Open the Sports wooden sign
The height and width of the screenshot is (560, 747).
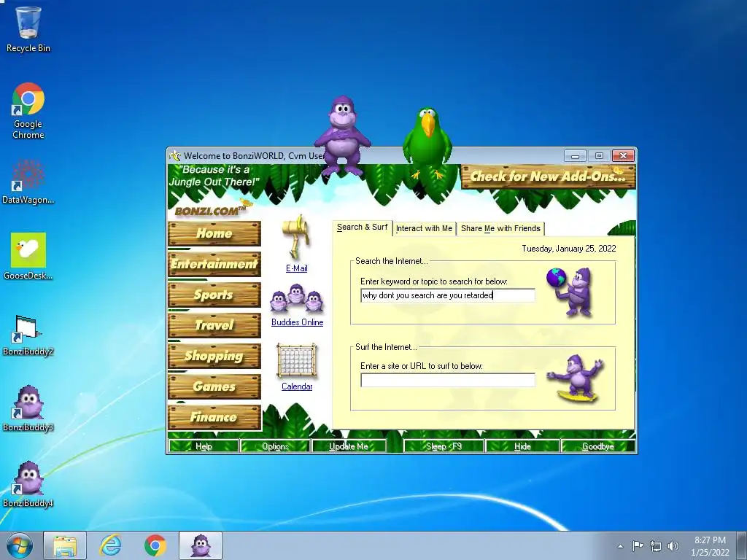214,295
